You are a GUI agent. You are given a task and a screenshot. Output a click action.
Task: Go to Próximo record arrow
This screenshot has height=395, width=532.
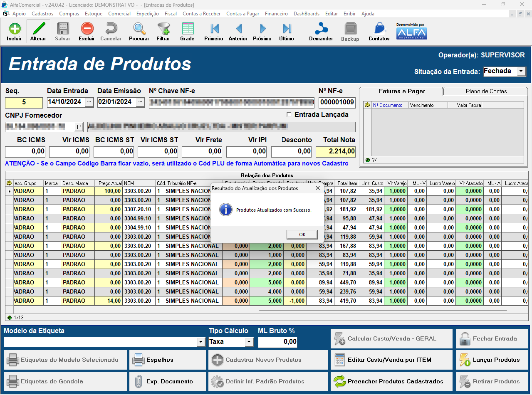tap(262, 29)
